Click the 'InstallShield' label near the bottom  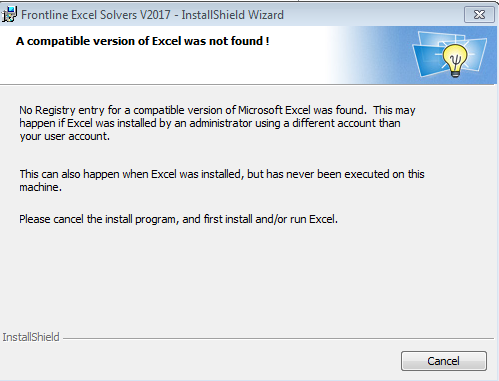point(31,337)
